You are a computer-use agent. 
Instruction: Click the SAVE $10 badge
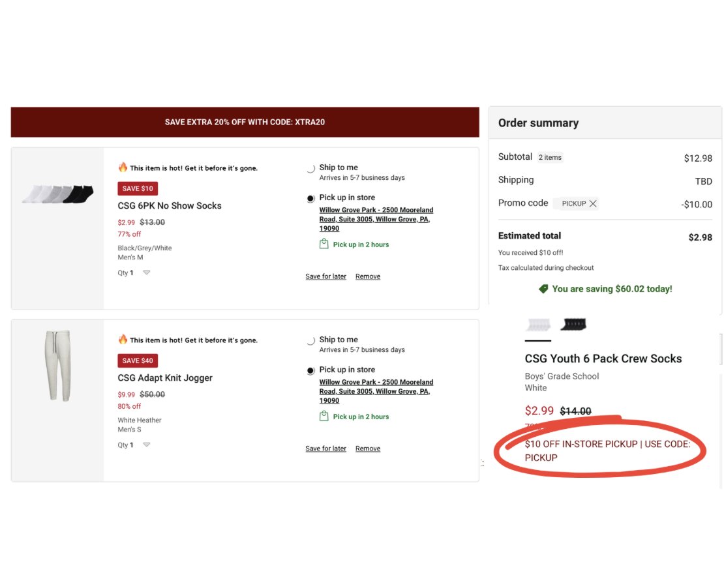pos(138,188)
